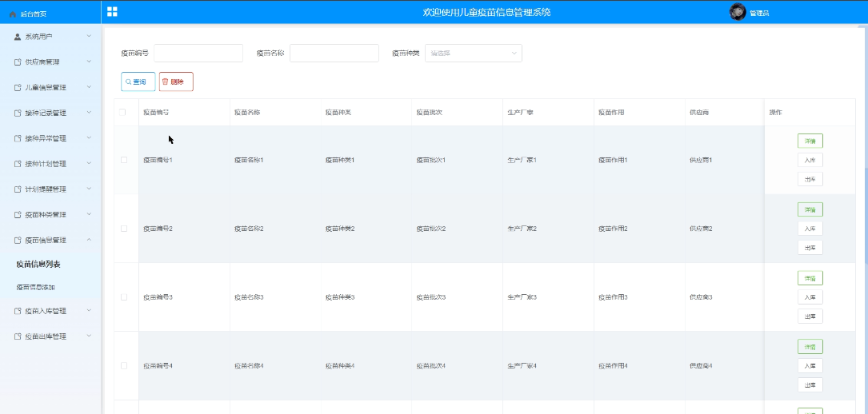The image size is (868, 414).
Task: Click the 计划提醒管理 menu label
Action: 46,189
